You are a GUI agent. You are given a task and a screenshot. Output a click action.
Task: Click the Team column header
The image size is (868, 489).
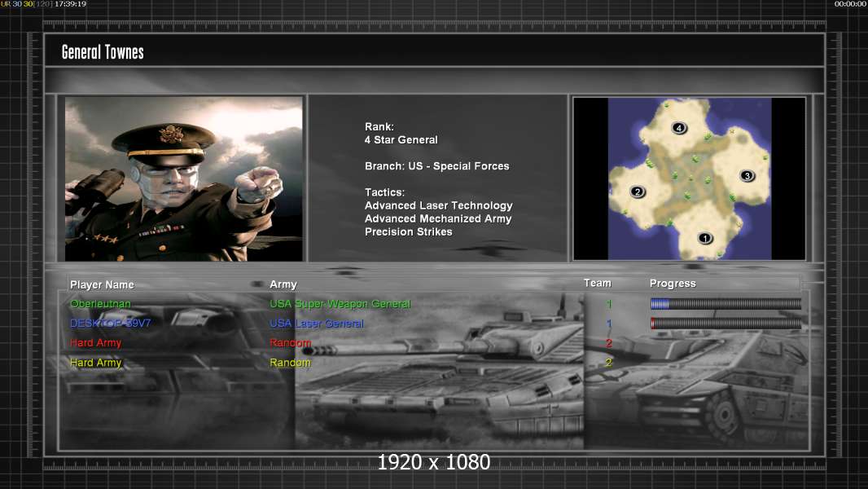(598, 283)
